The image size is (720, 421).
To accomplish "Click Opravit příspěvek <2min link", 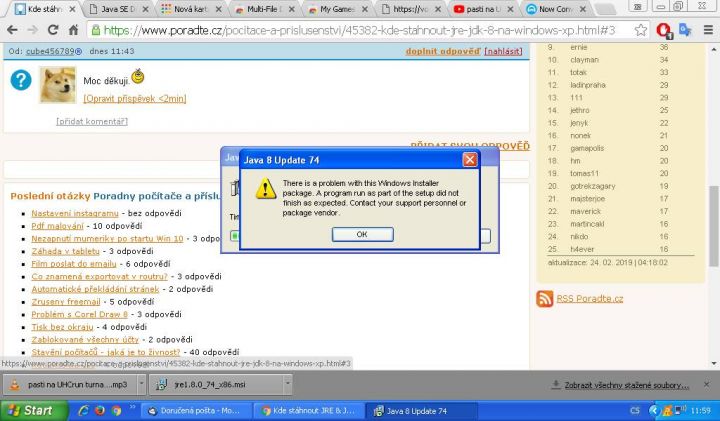I will (x=135, y=98).
